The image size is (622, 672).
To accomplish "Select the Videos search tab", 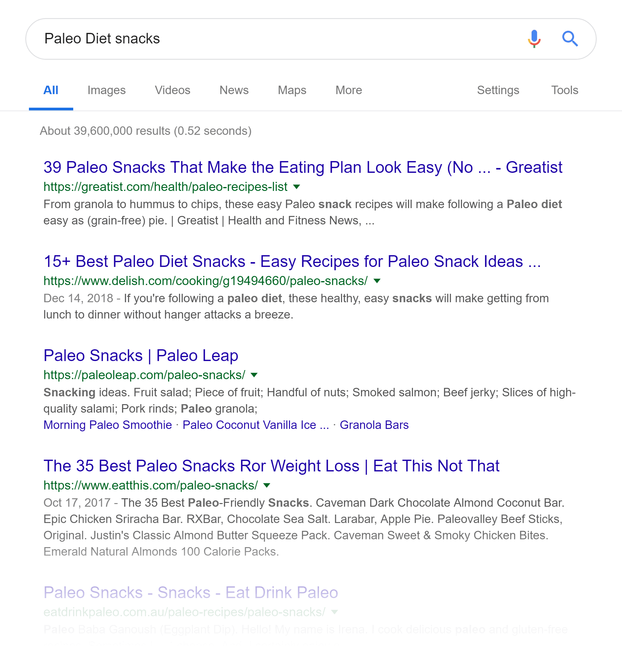I will tap(171, 90).
